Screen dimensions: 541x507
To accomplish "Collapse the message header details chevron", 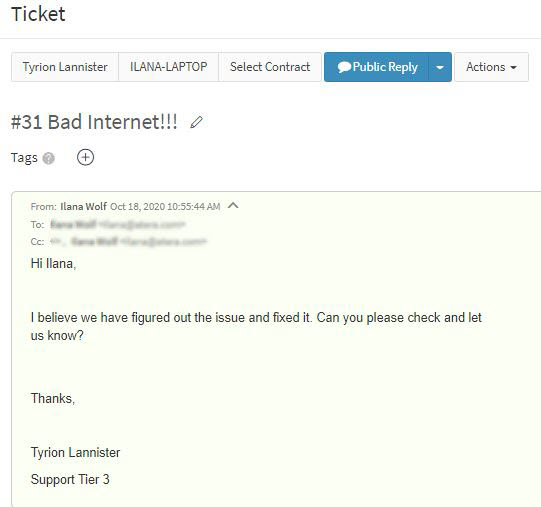I will pyautogui.click(x=233, y=206).
